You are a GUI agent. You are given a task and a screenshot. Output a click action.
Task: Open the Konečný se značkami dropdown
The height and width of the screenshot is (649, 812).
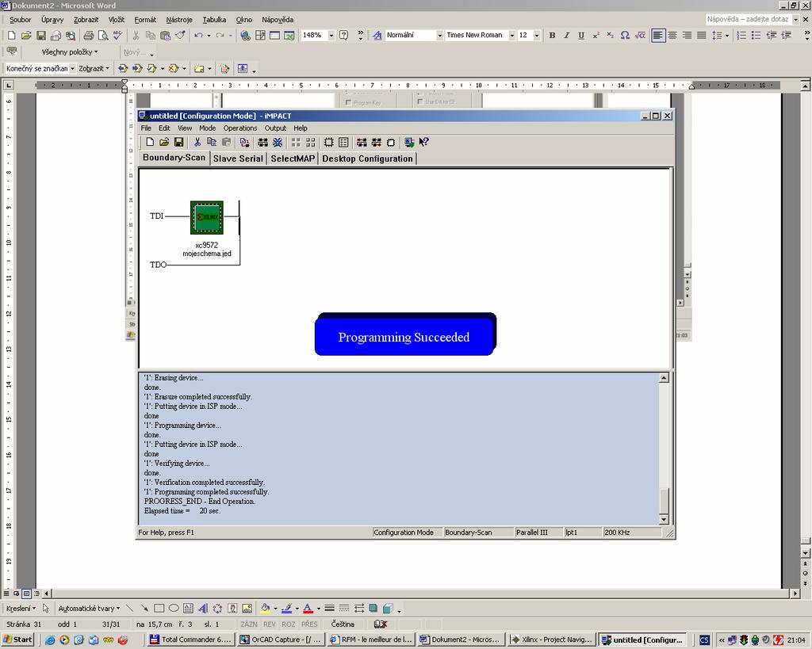coord(72,68)
